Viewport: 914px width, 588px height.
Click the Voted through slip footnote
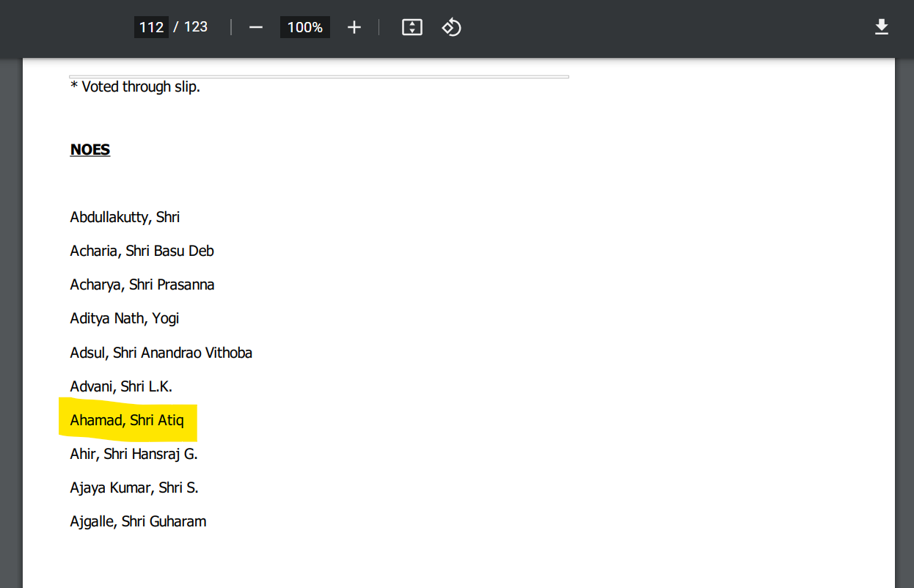point(135,87)
